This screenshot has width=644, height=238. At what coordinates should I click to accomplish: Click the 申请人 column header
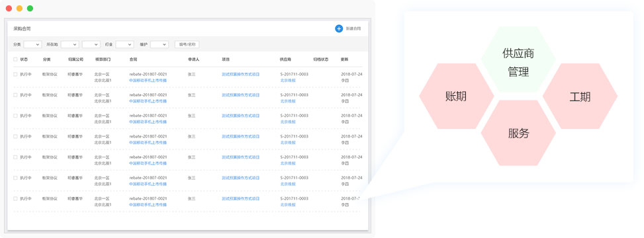(x=193, y=59)
